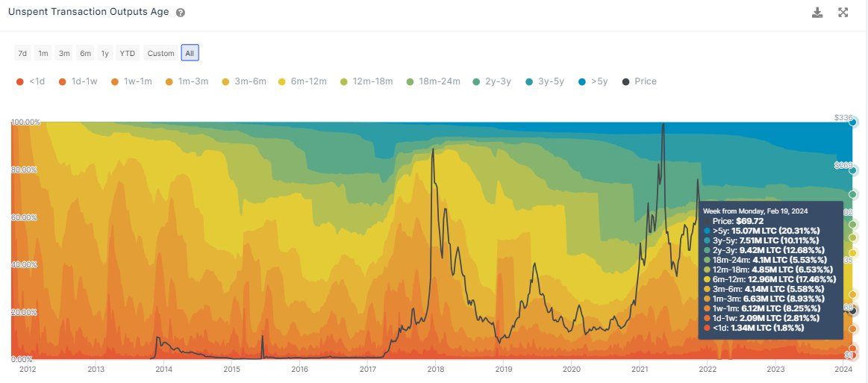Click the 40.00% label on the y-axis
The height and width of the screenshot is (383, 868).
[x=23, y=264]
